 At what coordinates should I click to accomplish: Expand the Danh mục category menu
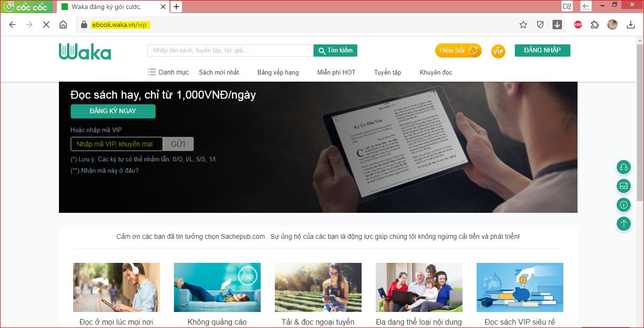coord(168,72)
